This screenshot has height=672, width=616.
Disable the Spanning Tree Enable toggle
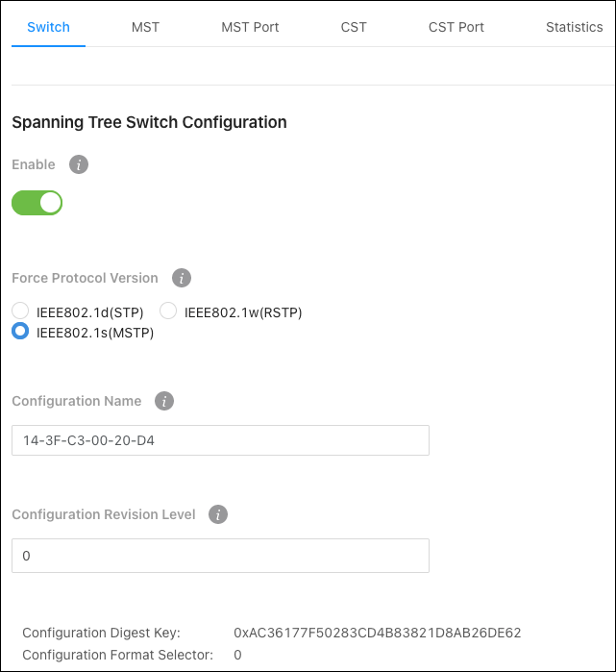point(37,203)
